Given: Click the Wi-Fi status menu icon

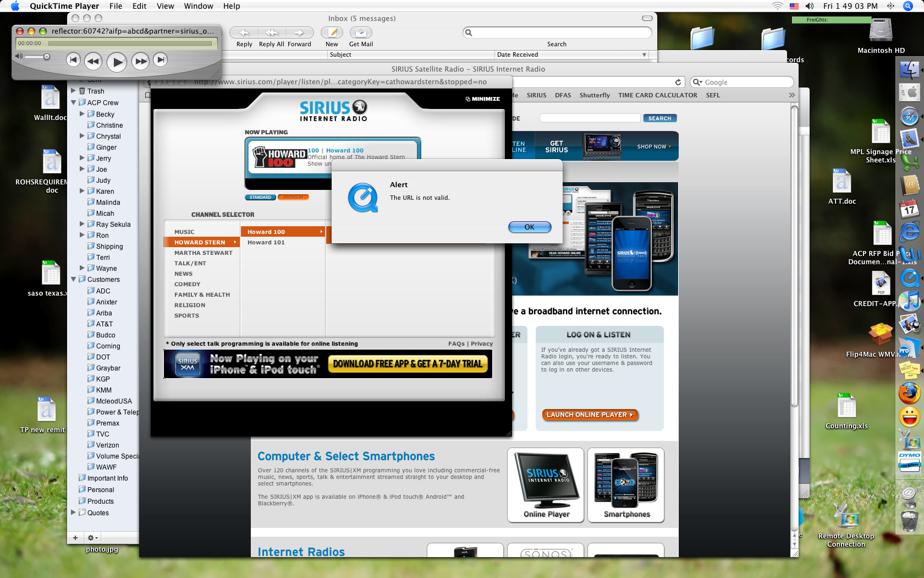Looking at the screenshot, I should (x=777, y=6).
